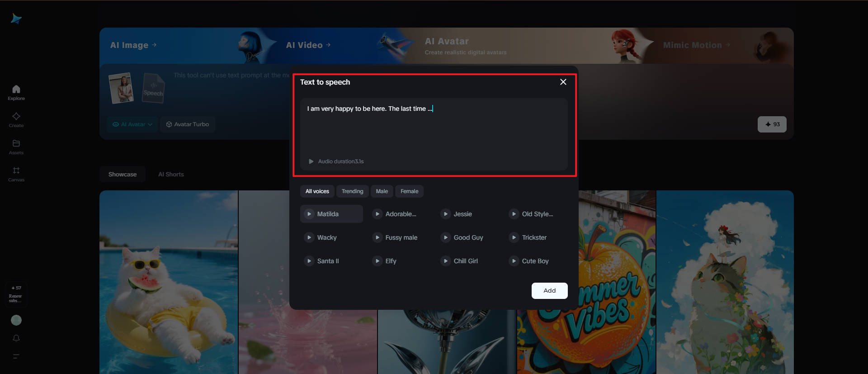Image resolution: width=868 pixels, height=374 pixels.
Task: Open the AI Avatar banner tab
Action: click(466, 46)
